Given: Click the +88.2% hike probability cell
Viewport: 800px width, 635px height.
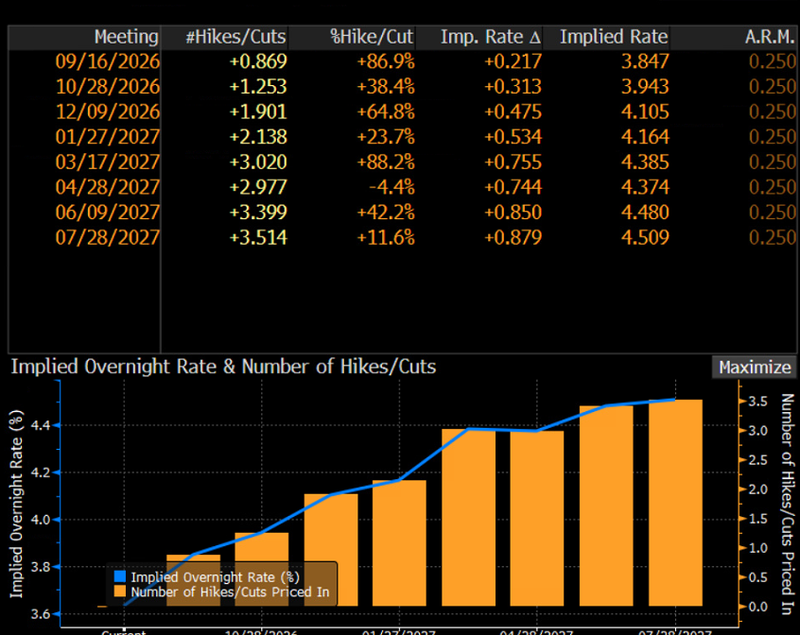Looking at the screenshot, I should [386, 162].
